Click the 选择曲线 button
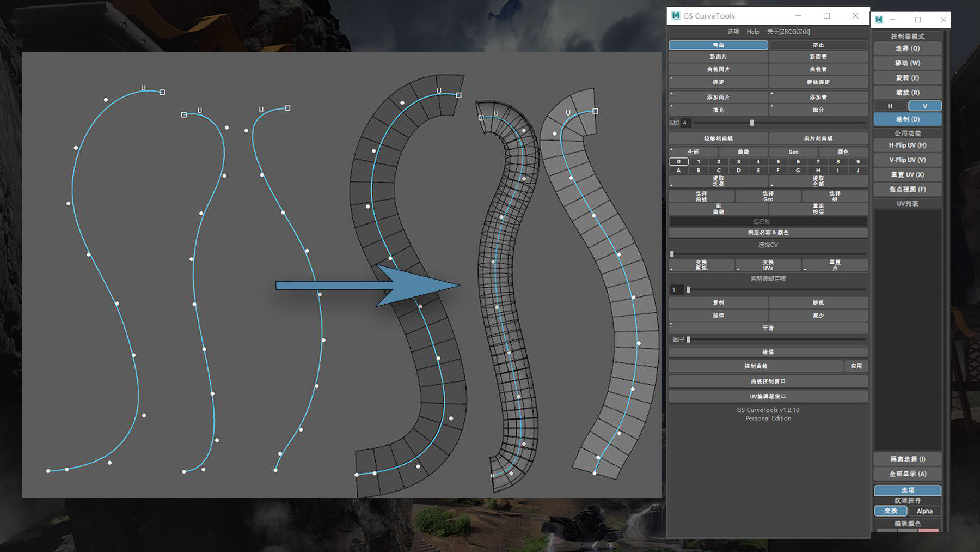The width and height of the screenshot is (980, 552). pyautogui.click(x=701, y=196)
